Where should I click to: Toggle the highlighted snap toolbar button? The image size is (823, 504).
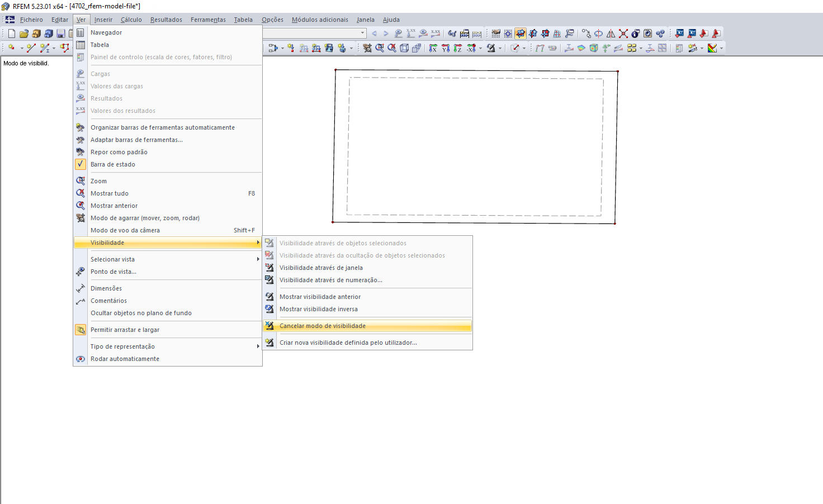(x=521, y=34)
